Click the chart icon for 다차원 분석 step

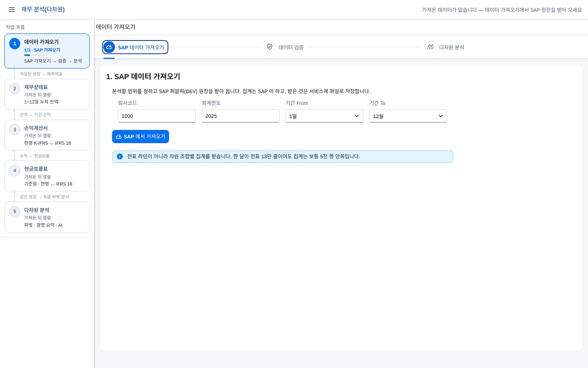point(430,47)
